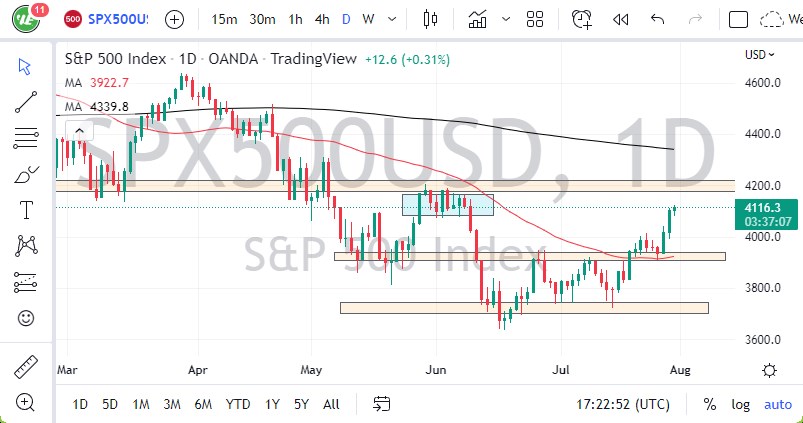Click the bar replay rewind icon

[x=620, y=19]
